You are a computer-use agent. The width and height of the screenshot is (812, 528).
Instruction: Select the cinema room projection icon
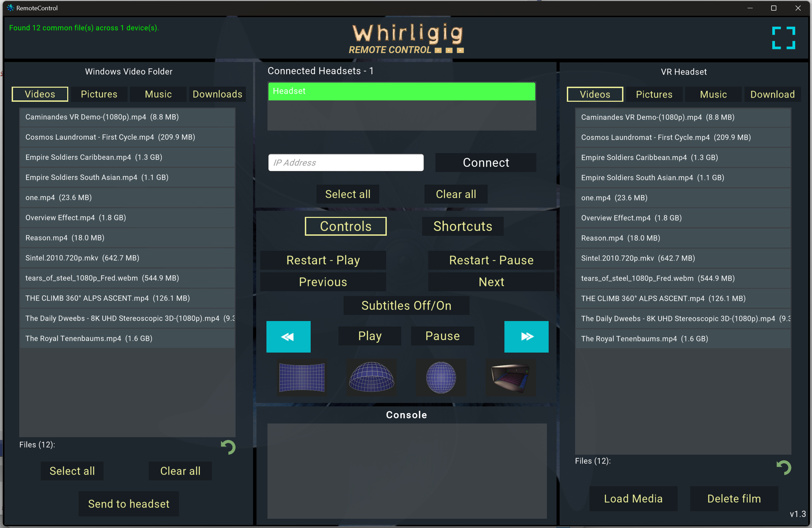tap(510, 378)
